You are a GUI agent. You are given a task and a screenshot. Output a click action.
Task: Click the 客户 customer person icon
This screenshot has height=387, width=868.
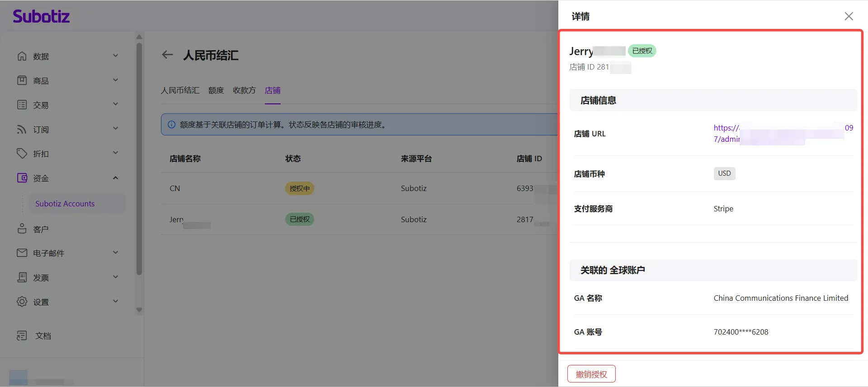point(22,229)
